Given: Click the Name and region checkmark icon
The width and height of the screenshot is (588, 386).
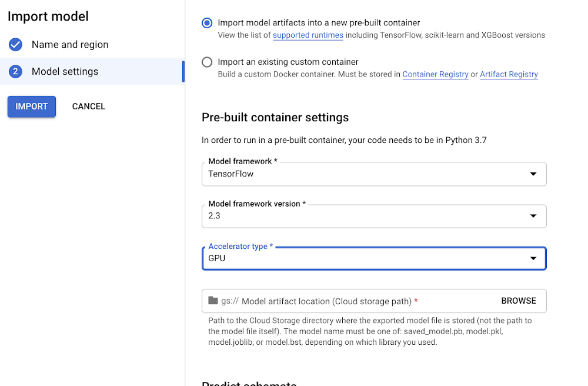Looking at the screenshot, I should click(x=15, y=45).
